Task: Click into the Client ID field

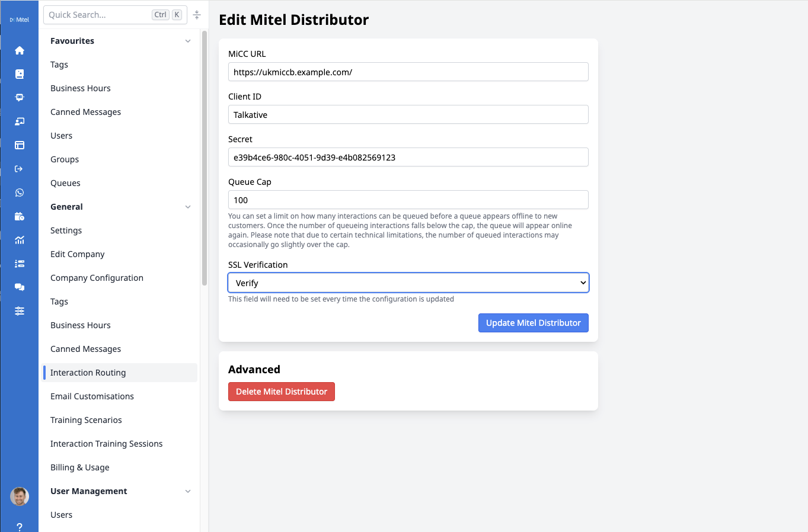Action: click(408, 114)
